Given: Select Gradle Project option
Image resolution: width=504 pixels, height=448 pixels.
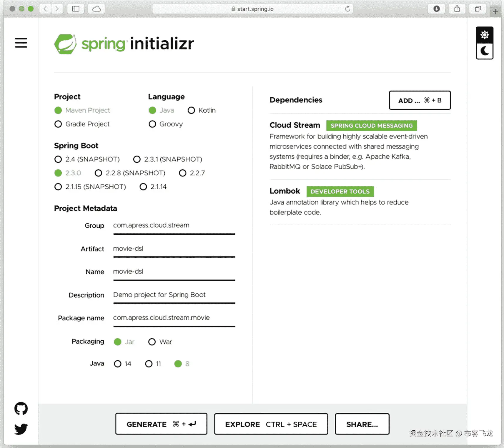Looking at the screenshot, I should pyautogui.click(x=82, y=124).
